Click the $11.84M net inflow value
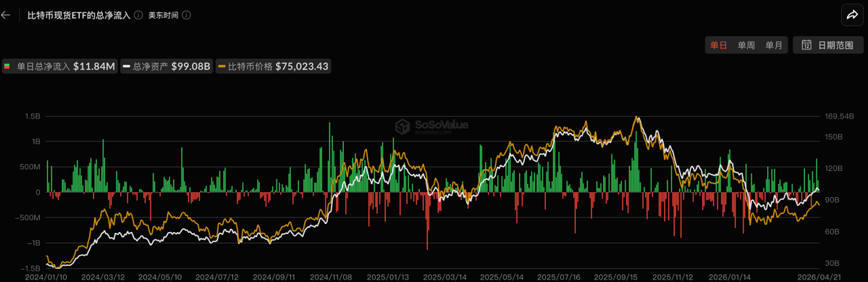This screenshot has width=868, height=282. (93, 67)
